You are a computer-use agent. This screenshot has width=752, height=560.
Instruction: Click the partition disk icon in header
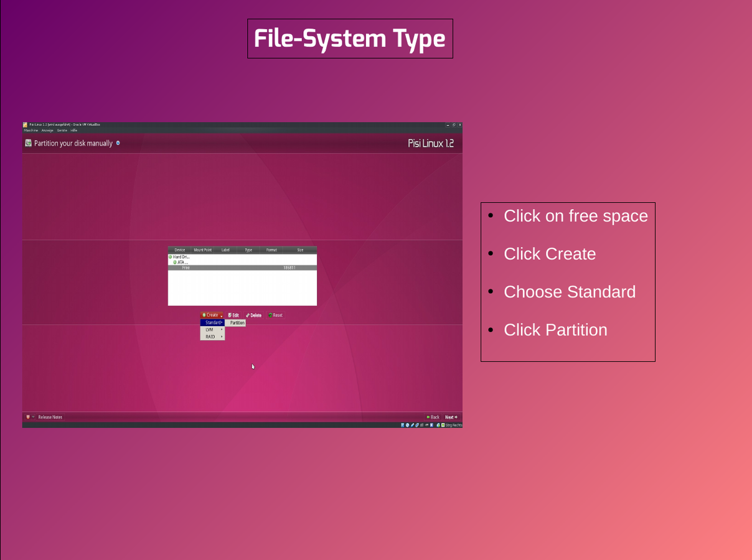(28, 143)
